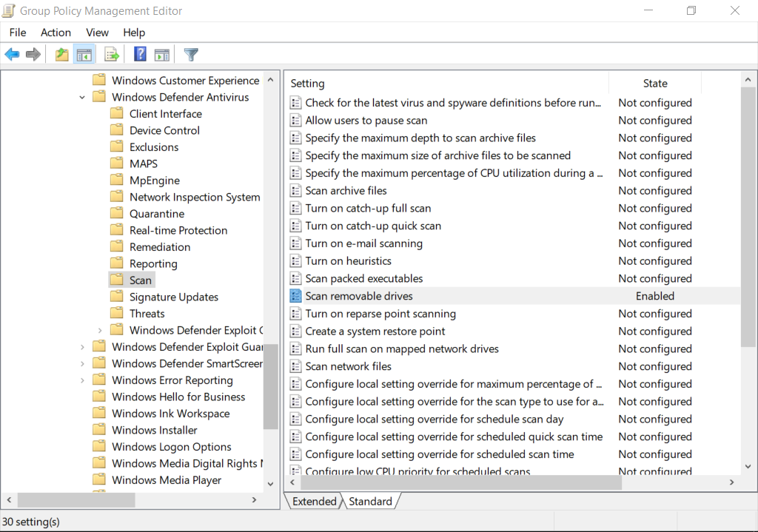Select the Scan removable drives setting
This screenshot has width=758, height=532.
pos(359,296)
